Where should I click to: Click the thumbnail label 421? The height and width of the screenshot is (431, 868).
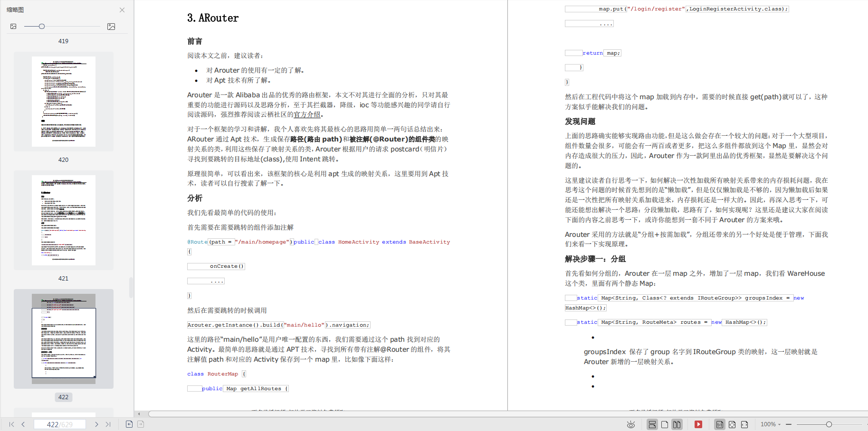tap(63, 279)
